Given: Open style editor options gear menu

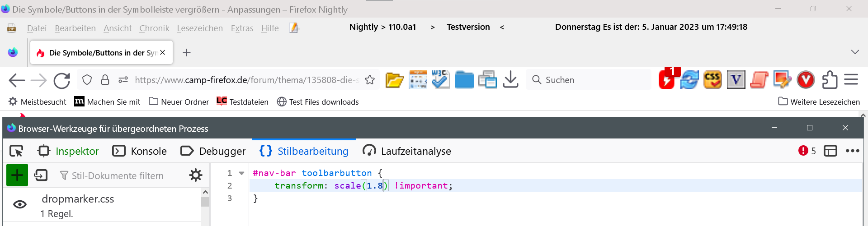Looking at the screenshot, I should [x=196, y=175].
